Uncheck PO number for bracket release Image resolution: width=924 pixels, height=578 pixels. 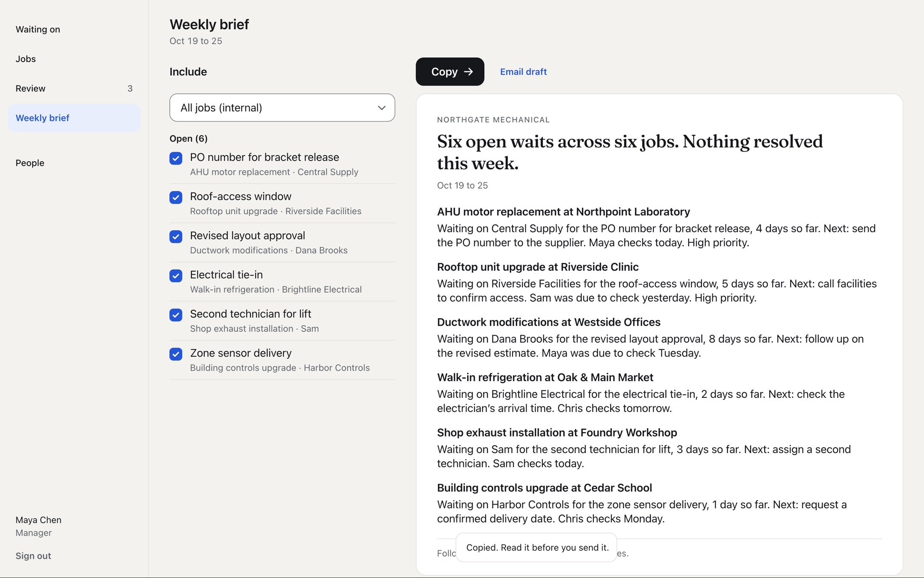(x=176, y=158)
